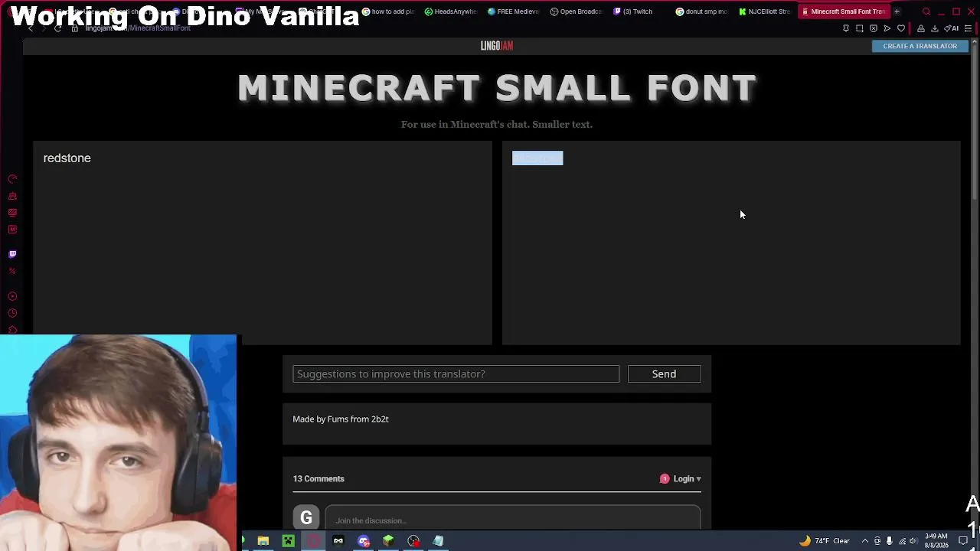
Task: Expand the Login dropdown in comments
Action: [x=687, y=479]
